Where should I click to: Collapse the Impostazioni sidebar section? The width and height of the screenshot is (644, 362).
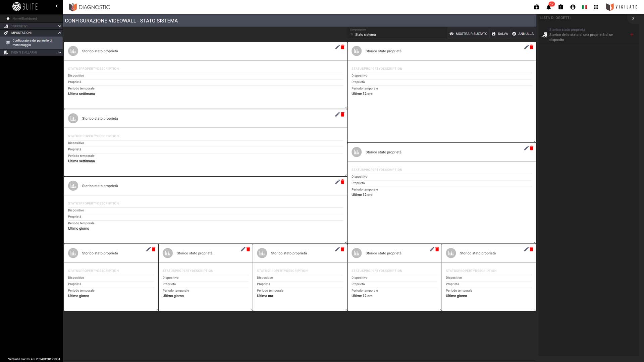pos(60,33)
